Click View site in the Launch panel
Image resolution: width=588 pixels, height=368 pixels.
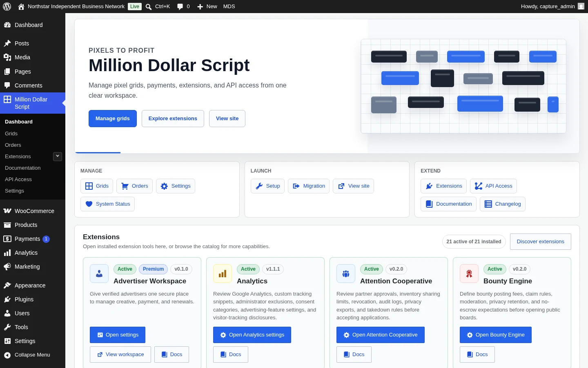coord(353,186)
